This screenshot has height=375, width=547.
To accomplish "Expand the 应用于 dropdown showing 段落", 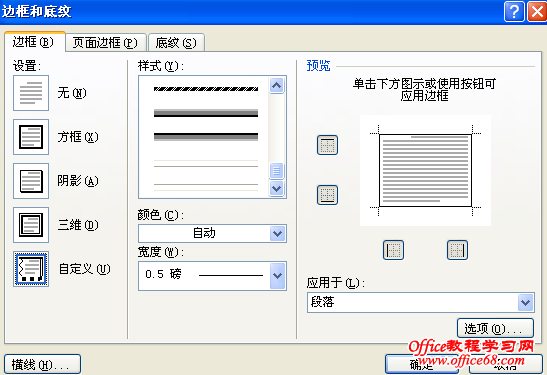I will coord(421,302).
